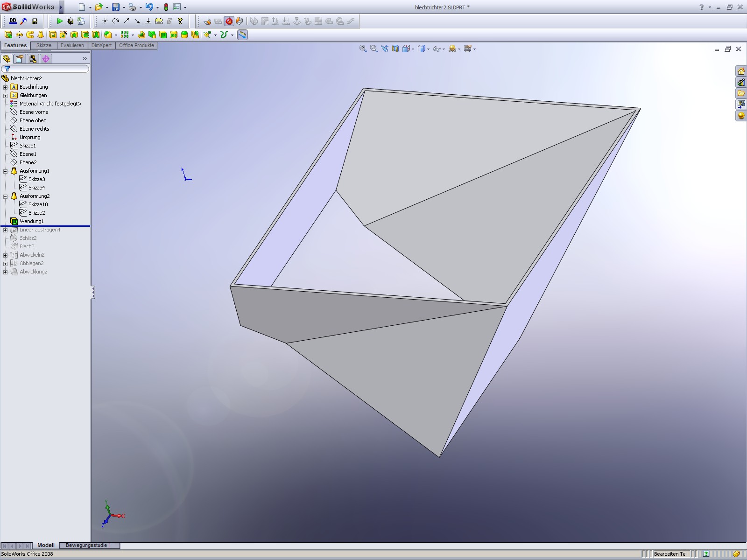This screenshot has height=560, width=747.
Task: Click the Linear Pattern feature icon
Action: coord(125,35)
